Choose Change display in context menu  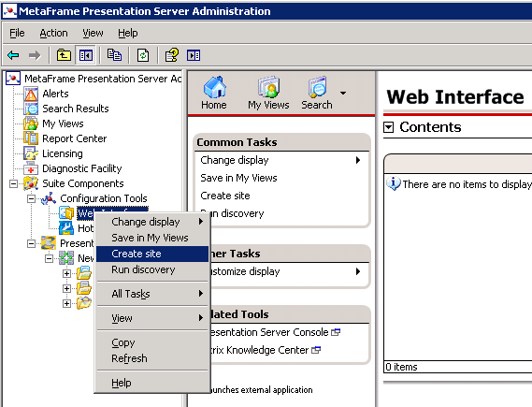coord(152,222)
